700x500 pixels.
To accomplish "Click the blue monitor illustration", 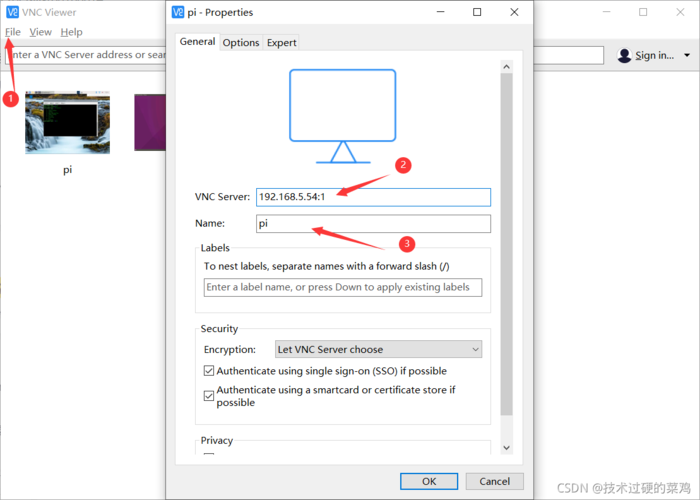I will [343, 116].
